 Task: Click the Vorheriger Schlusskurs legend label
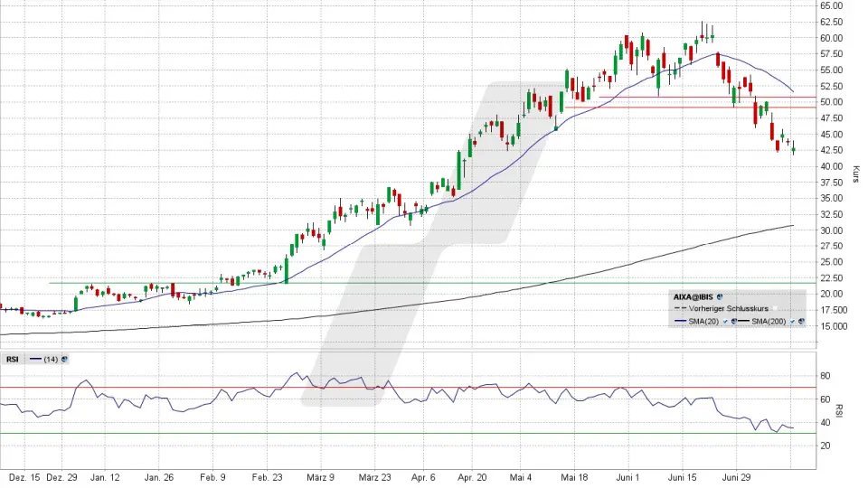[729, 309]
